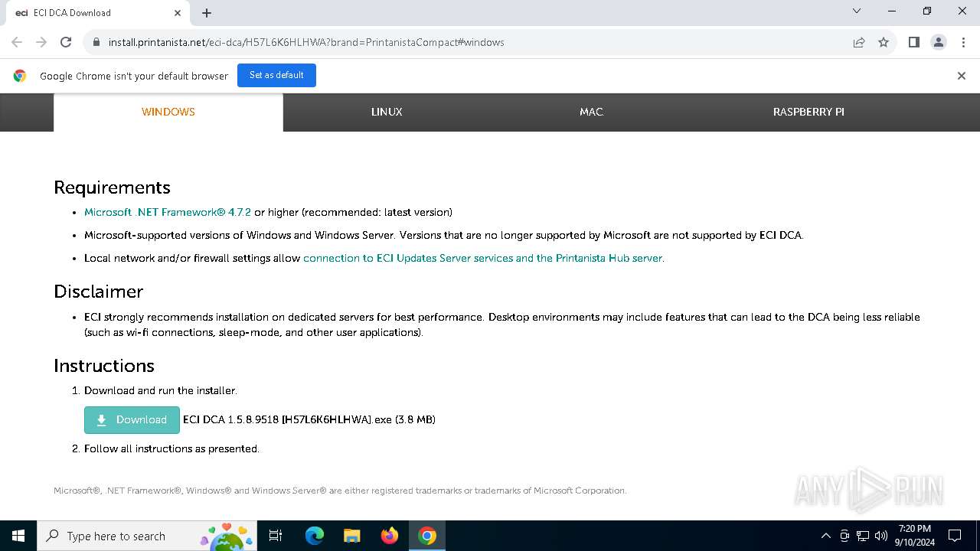Screen dimensions: 980x551
Task: Download the ECI DCA installer
Action: pos(132,420)
